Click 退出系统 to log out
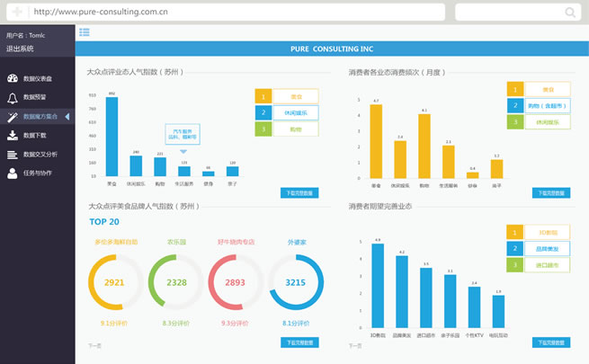The width and height of the screenshot is (589, 364). (x=20, y=49)
